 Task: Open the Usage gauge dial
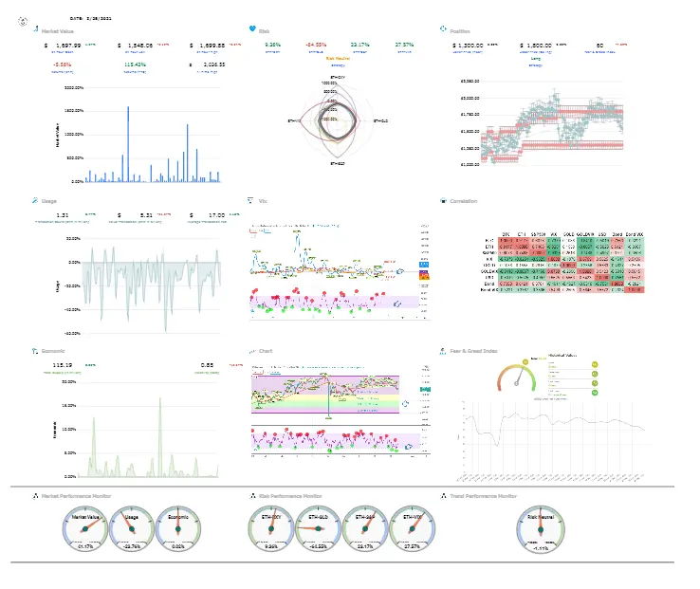[x=132, y=529]
